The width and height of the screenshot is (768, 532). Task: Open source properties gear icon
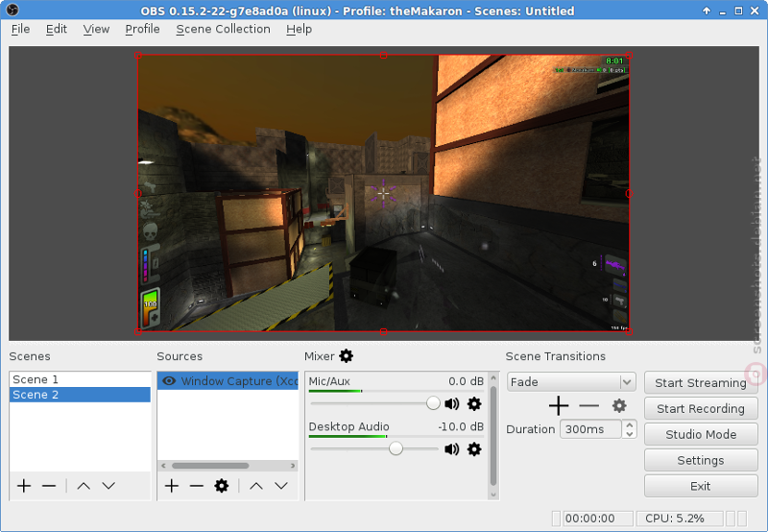(x=222, y=486)
